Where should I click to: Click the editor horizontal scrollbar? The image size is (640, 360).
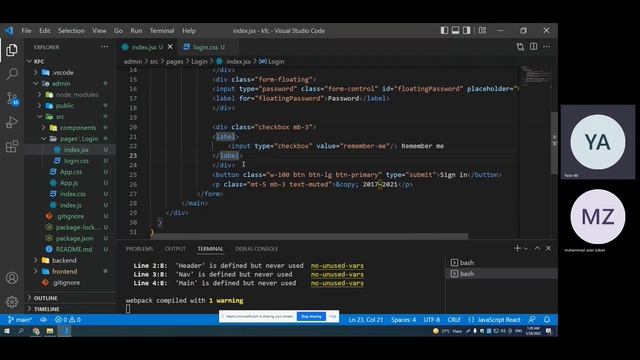coord(309,236)
